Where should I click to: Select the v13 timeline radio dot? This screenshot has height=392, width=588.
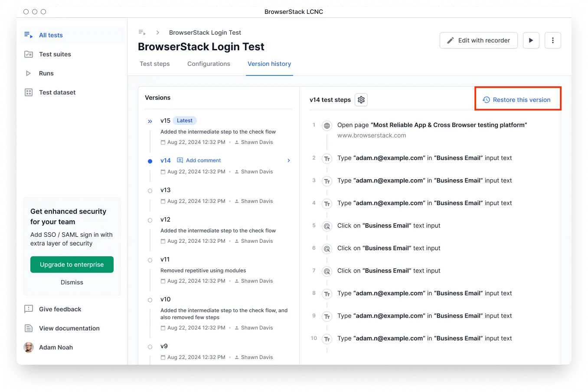[x=150, y=191]
